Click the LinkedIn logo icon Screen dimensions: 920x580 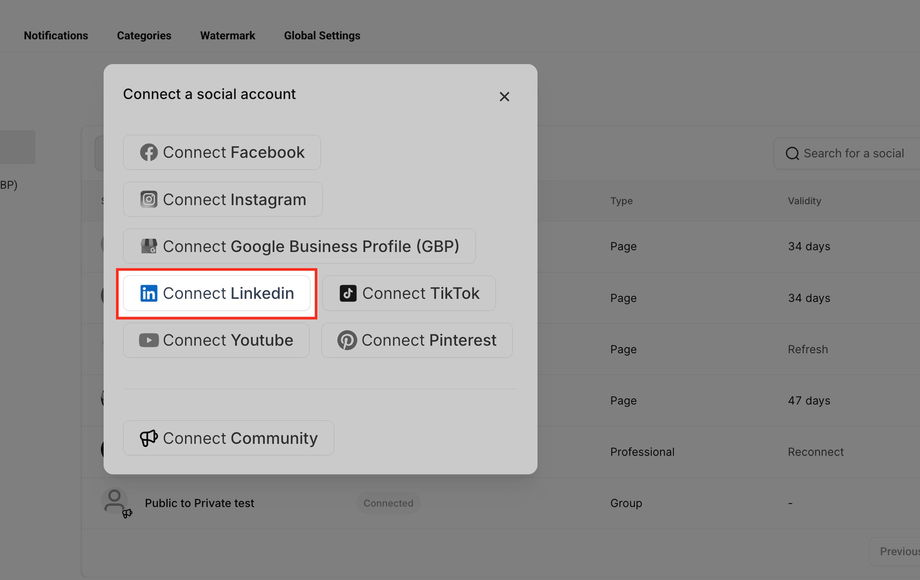coord(148,293)
